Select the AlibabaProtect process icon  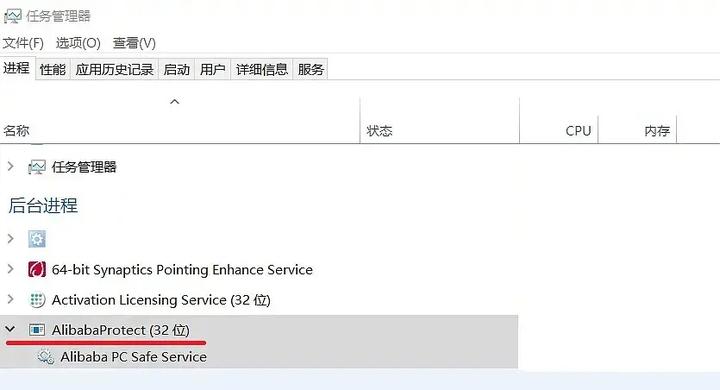point(37,330)
